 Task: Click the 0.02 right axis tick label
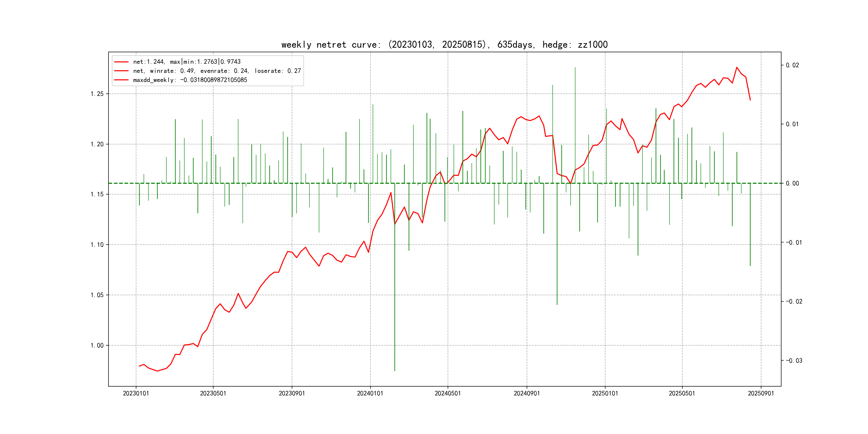tap(792, 65)
